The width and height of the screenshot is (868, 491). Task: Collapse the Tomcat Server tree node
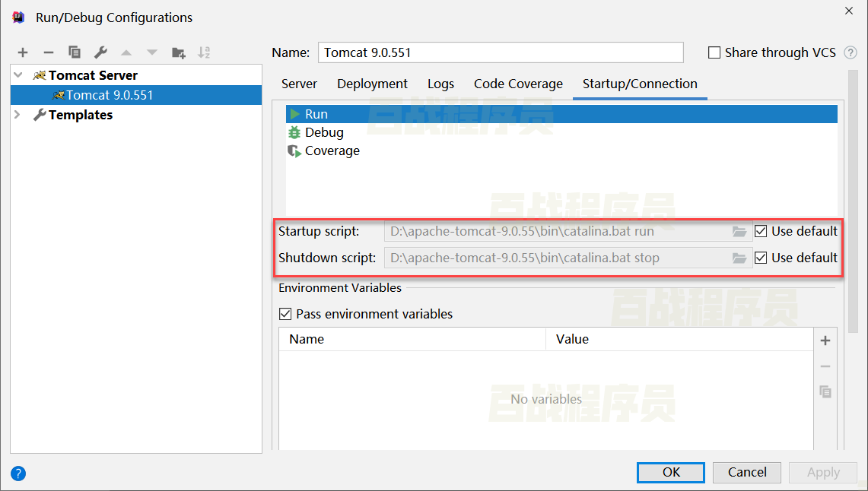(x=18, y=75)
